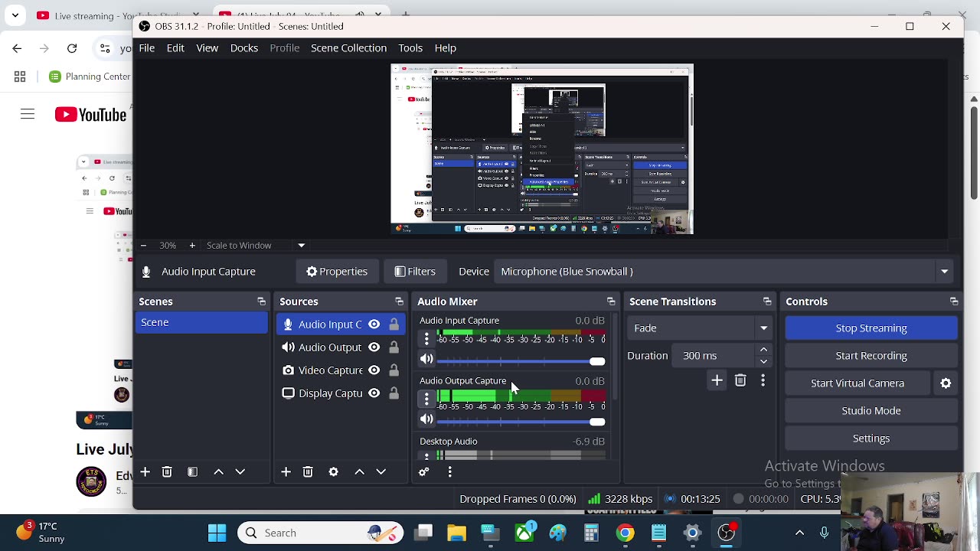Open the View menu
Screen dimensions: 980x551
tap(207, 48)
